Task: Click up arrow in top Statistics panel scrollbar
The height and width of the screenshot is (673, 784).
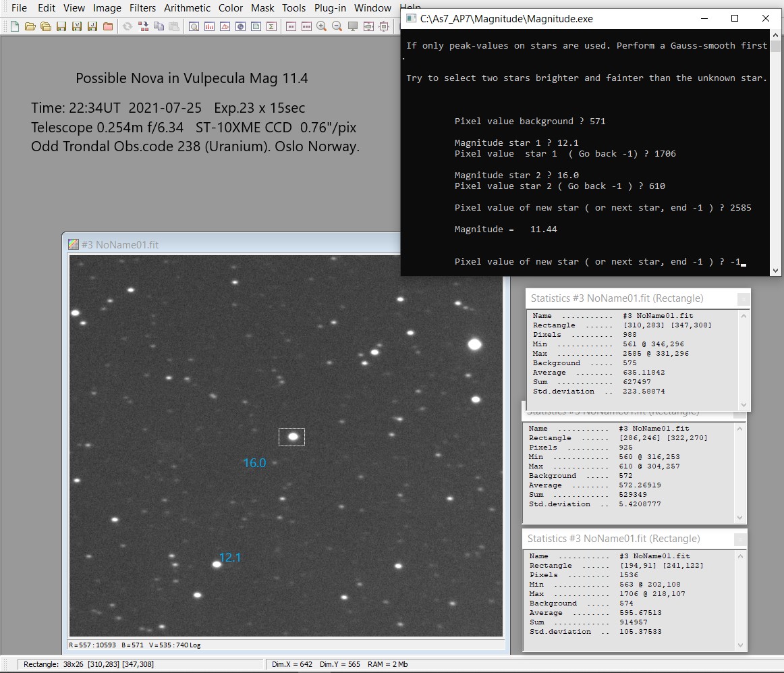Action: (744, 316)
